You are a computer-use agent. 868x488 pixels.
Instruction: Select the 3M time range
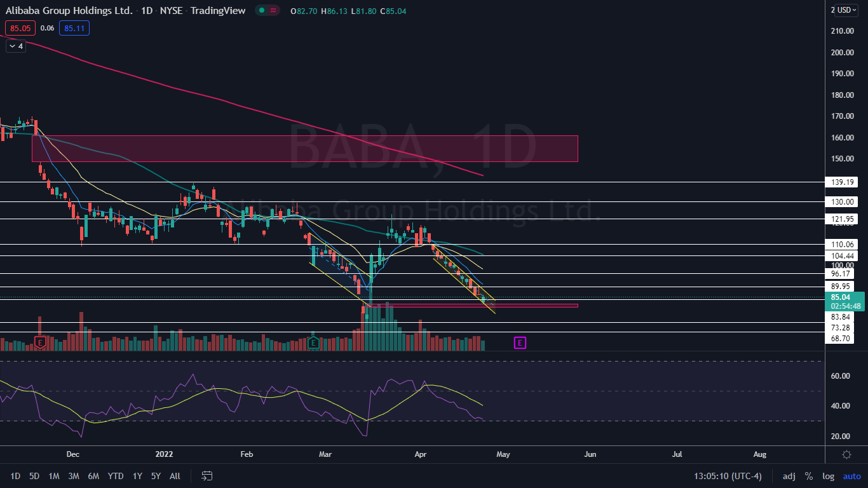click(x=74, y=476)
